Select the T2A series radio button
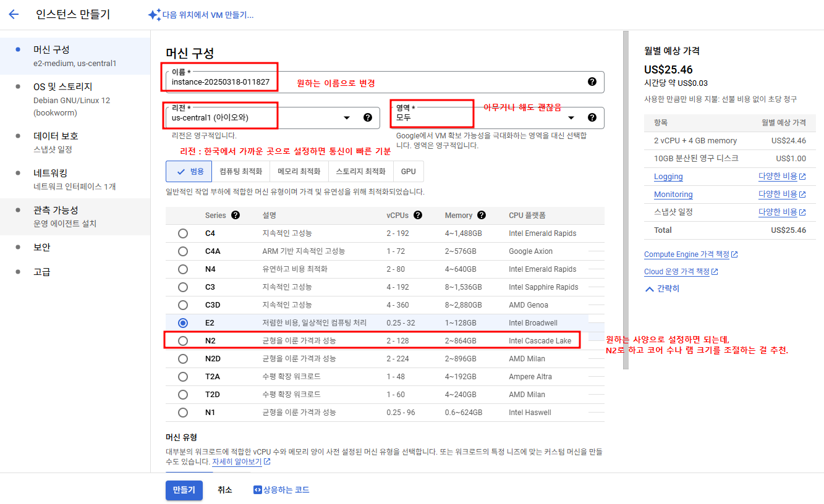Image resolution: width=824 pixels, height=504 pixels. point(183,377)
